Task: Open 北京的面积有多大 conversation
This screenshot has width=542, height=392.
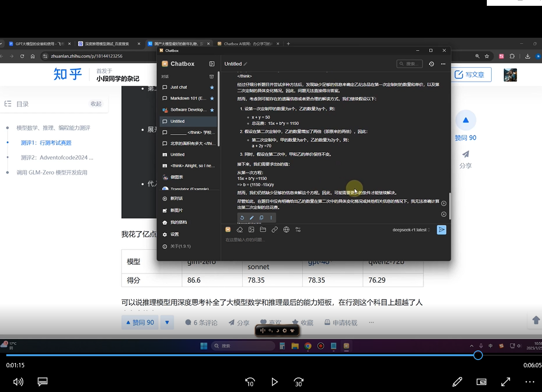Action: click(188, 143)
